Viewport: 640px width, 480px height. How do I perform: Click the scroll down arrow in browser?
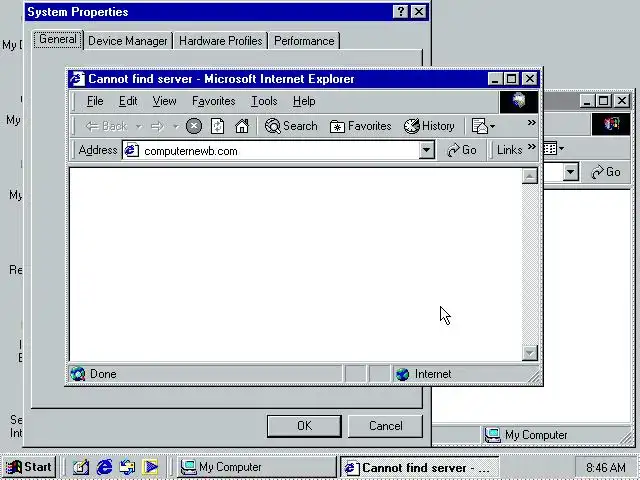point(529,353)
